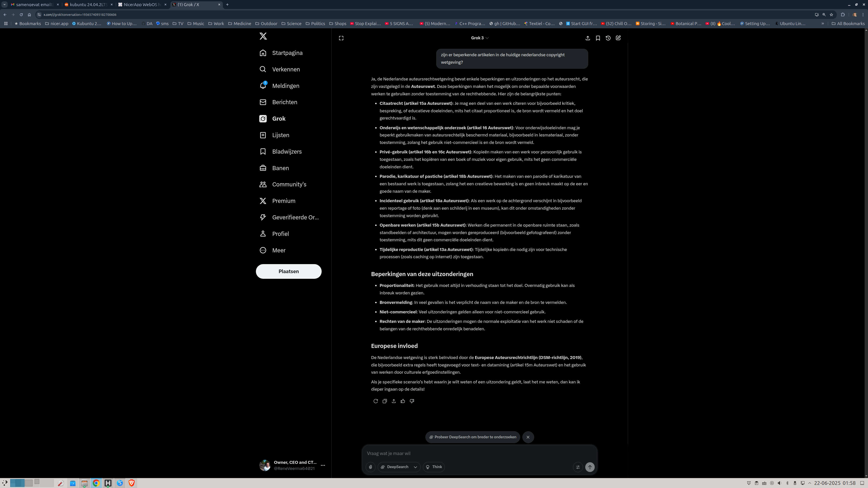Click the regenerate response icon

(x=375, y=401)
